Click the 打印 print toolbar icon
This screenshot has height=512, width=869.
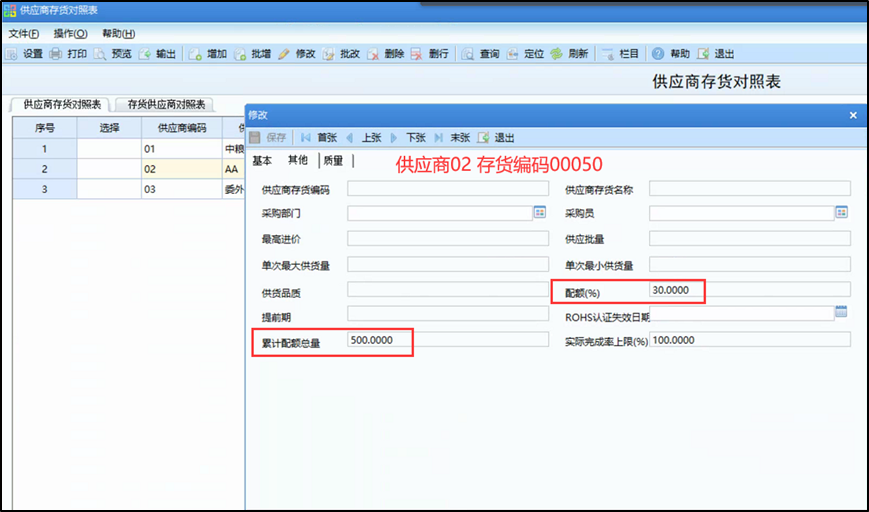pyautogui.click(x=55, y=54)
